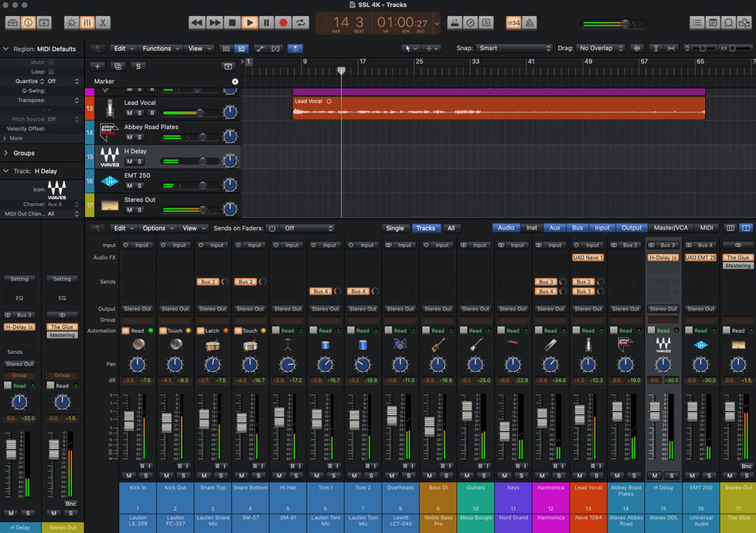Click the Hi Hat pan knob
The width and height of the screenshot is (756, 533).
pyautogui.click(x=288, y=365)
